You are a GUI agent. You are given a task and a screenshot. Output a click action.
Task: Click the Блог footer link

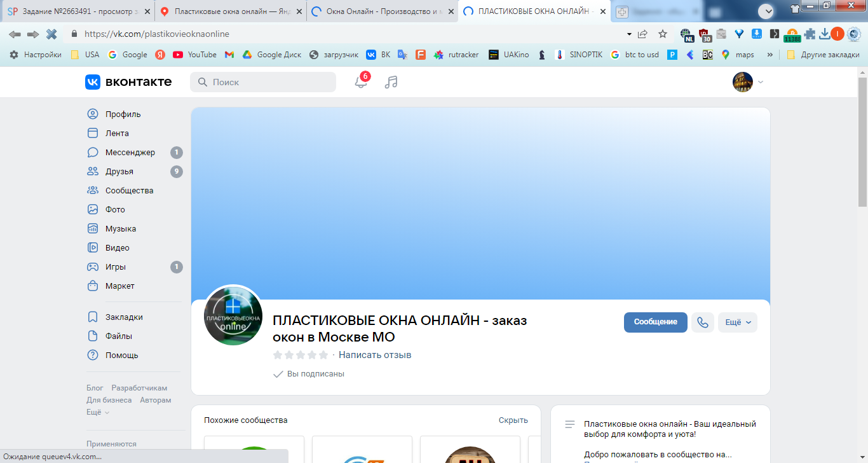[x=95, y=388]
